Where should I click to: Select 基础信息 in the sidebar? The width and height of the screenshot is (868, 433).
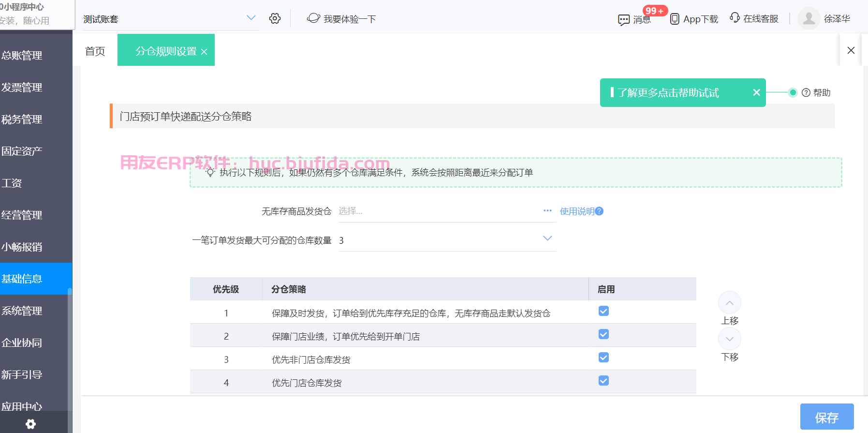click(36, 279)
